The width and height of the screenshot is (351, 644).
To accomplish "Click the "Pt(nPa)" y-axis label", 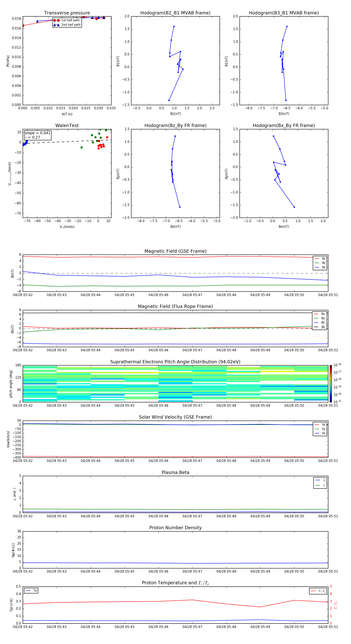I will coord(8,61).
